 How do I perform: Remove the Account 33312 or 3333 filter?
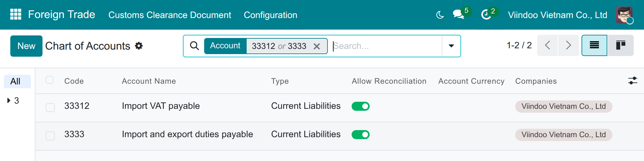(317, 46)
